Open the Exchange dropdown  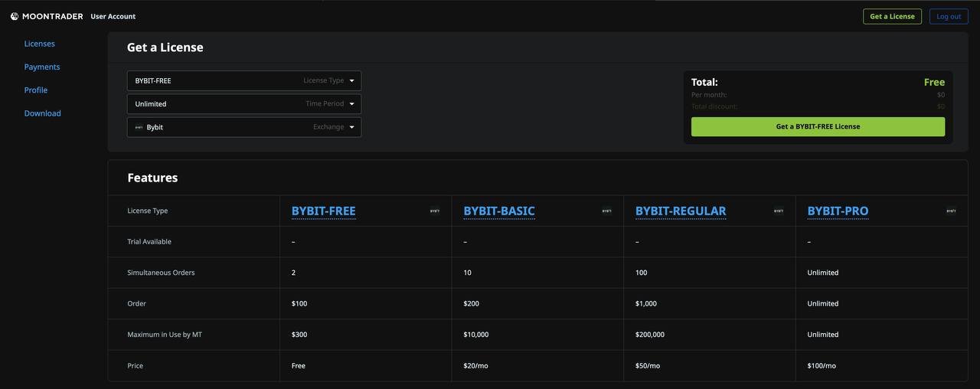point(244,127)
